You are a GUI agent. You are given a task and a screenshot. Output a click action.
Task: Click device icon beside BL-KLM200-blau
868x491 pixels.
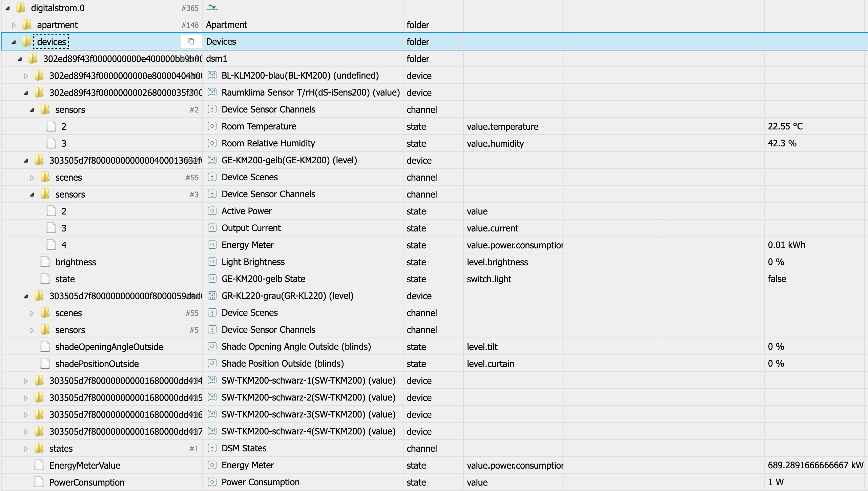pyautogui.click(x=212, y=75)
